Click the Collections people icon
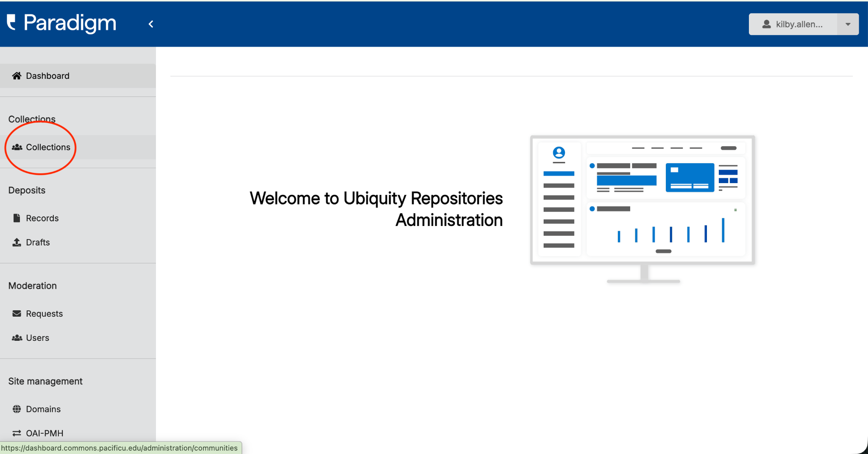Image resolution: width=868 pixels, height=454 pixels. [17, 147]
